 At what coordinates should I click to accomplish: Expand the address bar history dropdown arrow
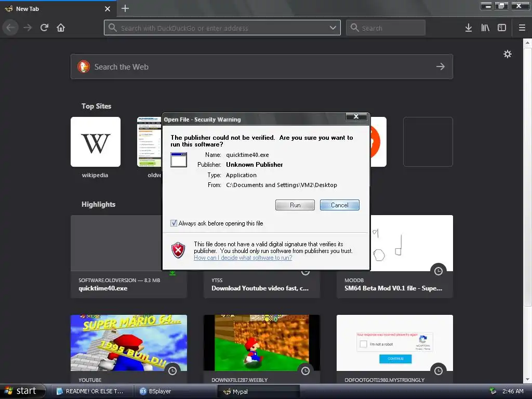pos(333,28)
